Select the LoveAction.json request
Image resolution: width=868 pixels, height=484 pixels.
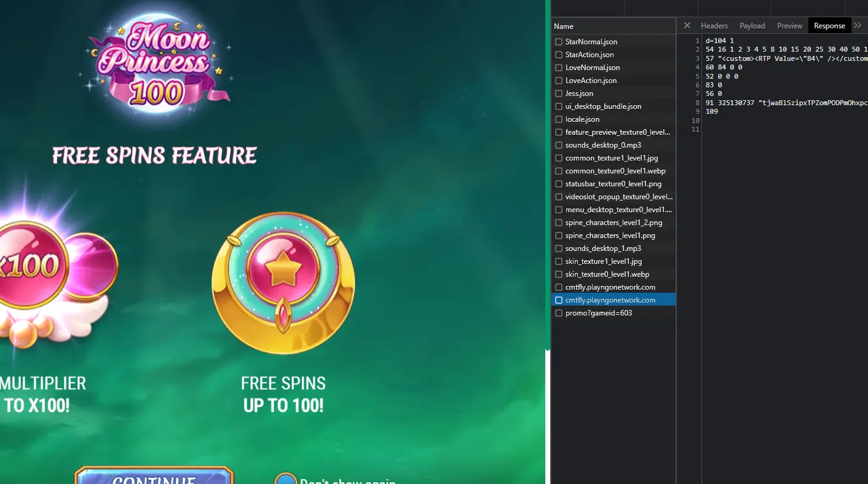pyautogui.click(x=614, y=81)
